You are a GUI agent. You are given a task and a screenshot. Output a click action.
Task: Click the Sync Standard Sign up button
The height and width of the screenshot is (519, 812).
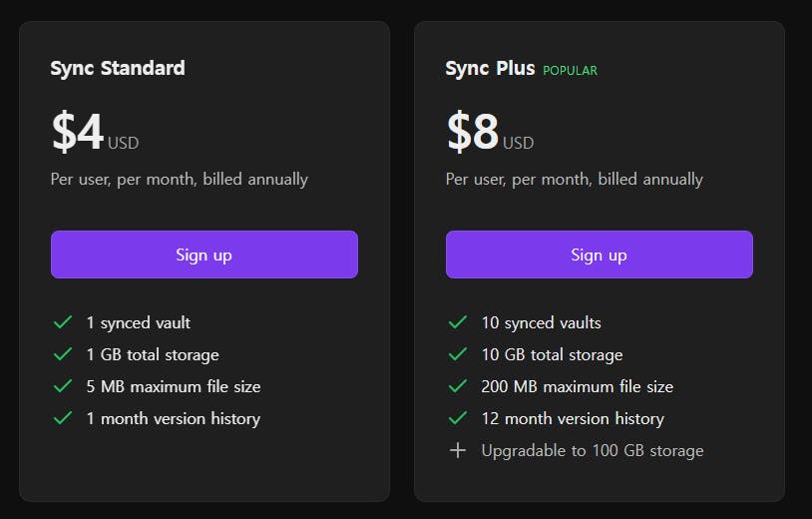click(x=204, y=255)
